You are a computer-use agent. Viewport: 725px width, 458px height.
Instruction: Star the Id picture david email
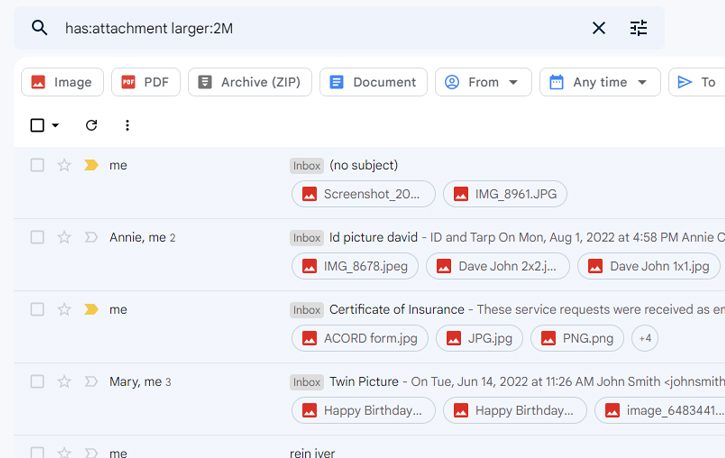point(64,237)
